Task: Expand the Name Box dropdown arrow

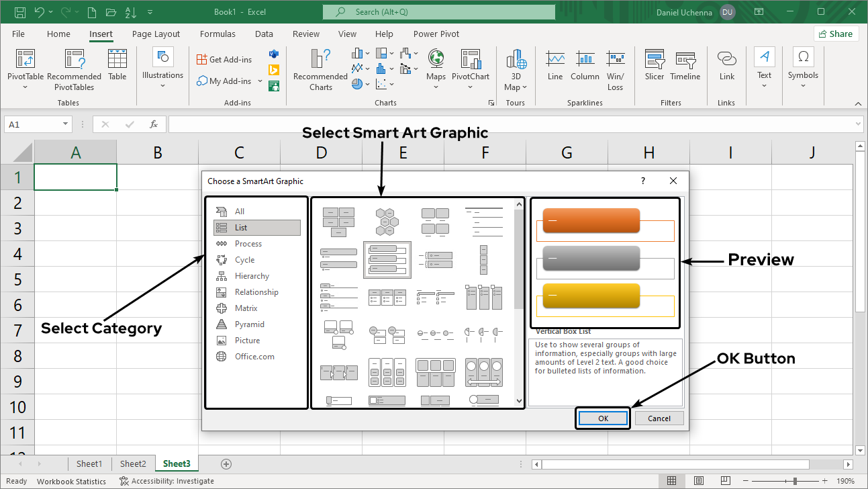Action: click(x=66, y=124)
